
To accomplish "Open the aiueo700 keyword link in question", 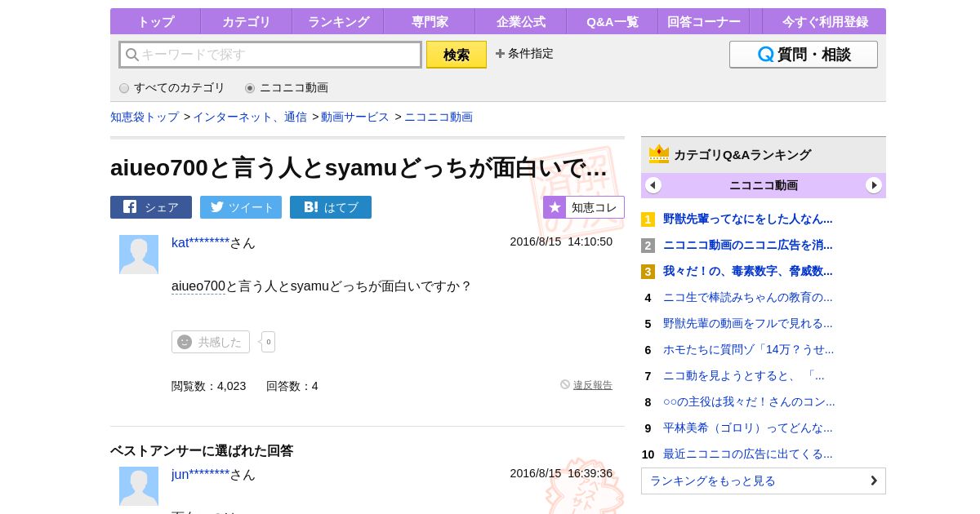I will pyautogui.click(x=198, y=286).
